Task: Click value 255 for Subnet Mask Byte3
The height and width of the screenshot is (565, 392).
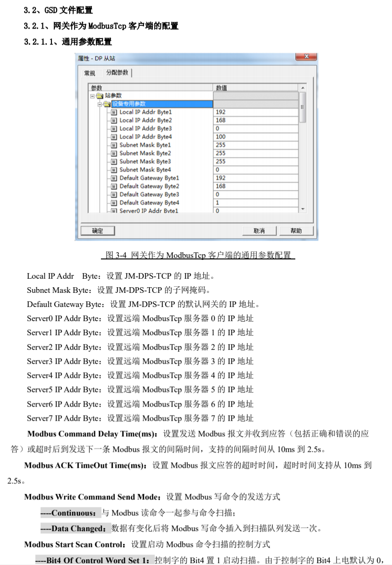Action: [x=256, y=162]
